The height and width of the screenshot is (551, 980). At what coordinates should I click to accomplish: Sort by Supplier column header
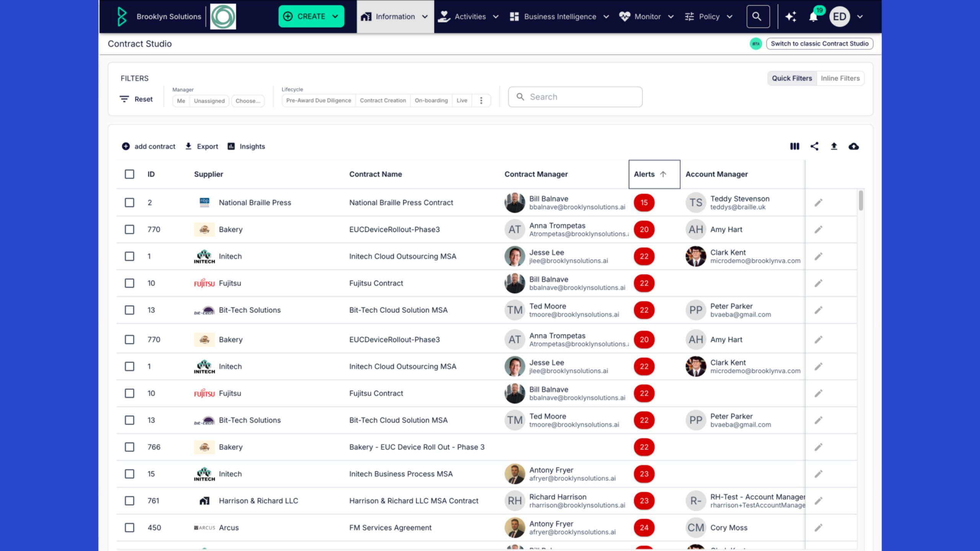point(208,174)
